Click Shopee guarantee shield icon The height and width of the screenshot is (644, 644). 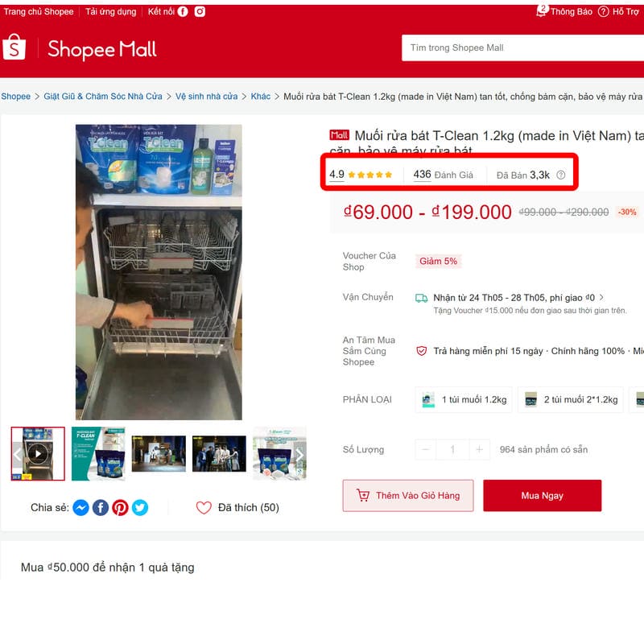click(x=421, y=351)
